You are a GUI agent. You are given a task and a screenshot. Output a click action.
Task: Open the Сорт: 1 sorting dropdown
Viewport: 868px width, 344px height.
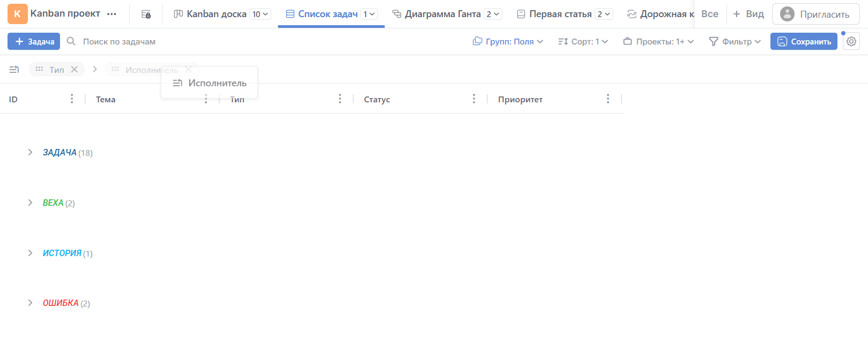[583, 41]
